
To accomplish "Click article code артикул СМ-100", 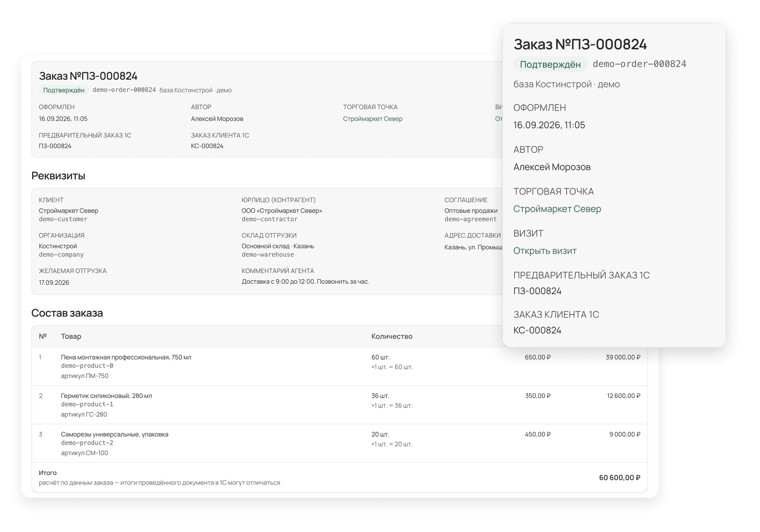I will pyautogui.click(x=84, y=453).
